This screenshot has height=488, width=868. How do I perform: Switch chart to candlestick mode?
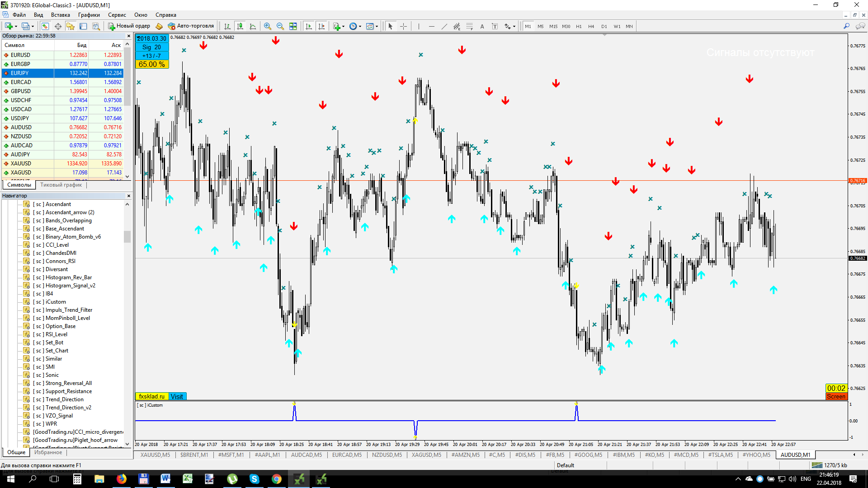pos(240,26)
